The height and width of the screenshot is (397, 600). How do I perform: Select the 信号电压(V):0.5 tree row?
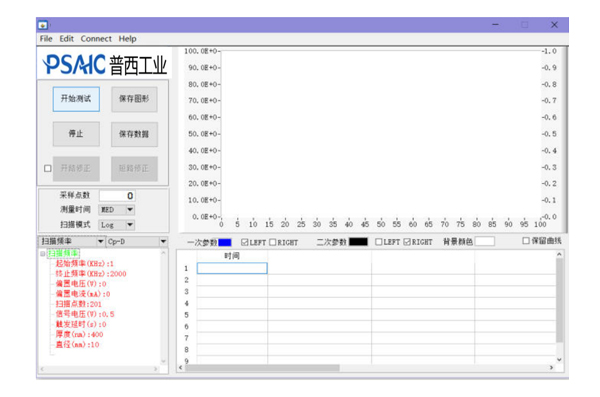coord(85,314)
